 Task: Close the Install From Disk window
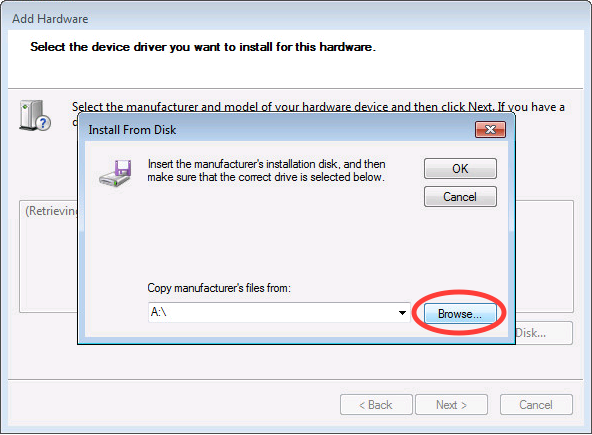[x=490, y=130]
